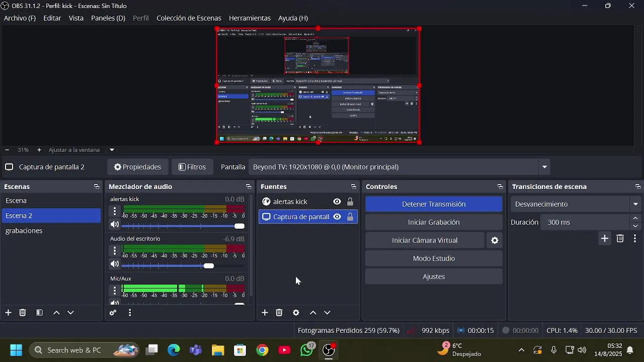The image size is (644, 362).
Task: Start virtual camera with Iniciar Cámara Virtual
Action: coord(425,240)
